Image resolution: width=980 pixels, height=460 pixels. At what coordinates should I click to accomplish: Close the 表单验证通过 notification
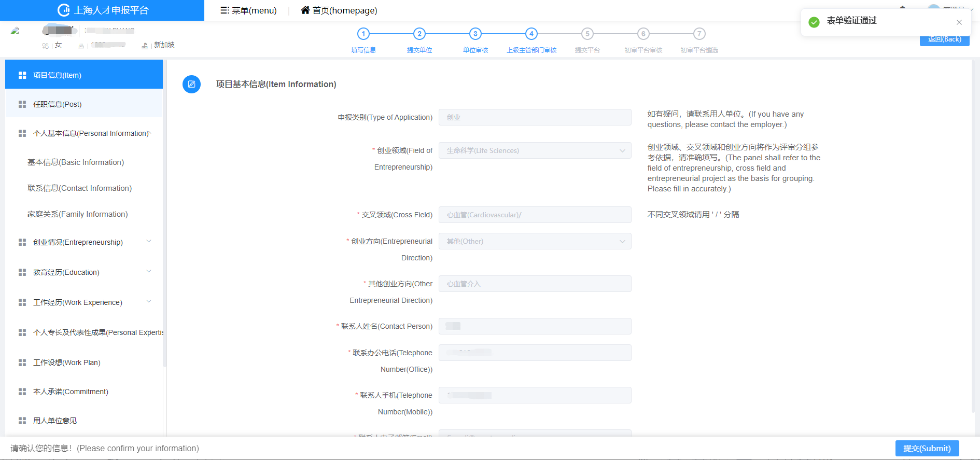[959, 22]
